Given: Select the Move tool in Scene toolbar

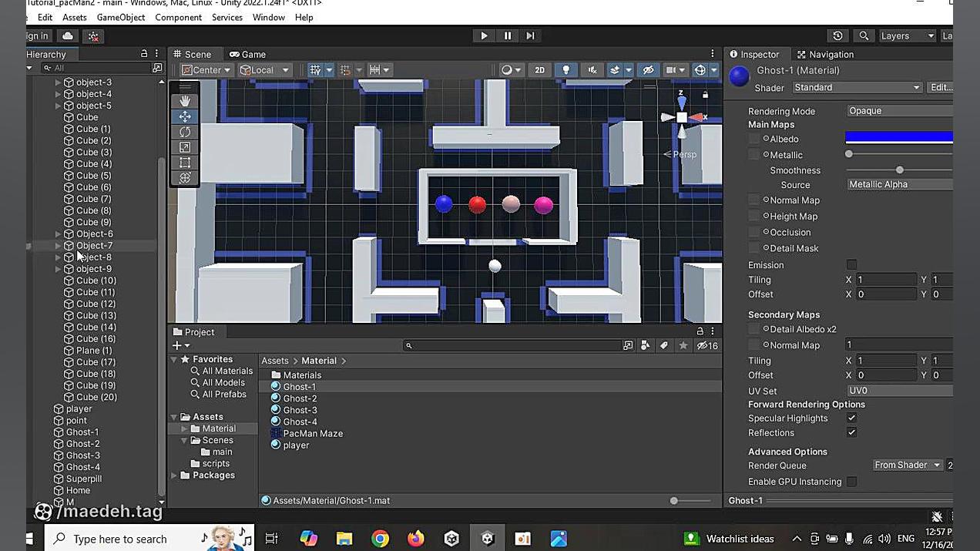Looking at the screenshot, I should [185, 116].
